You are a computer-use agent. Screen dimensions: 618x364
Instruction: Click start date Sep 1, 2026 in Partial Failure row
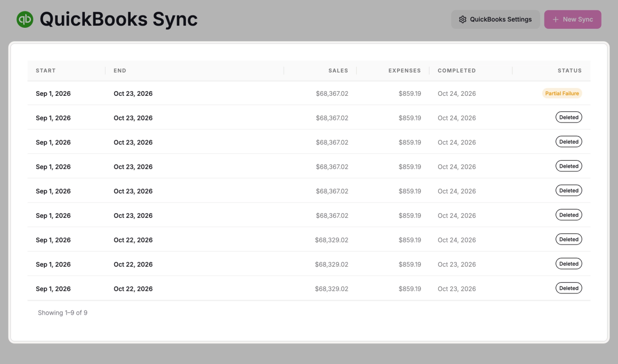[x=53, y=94]
